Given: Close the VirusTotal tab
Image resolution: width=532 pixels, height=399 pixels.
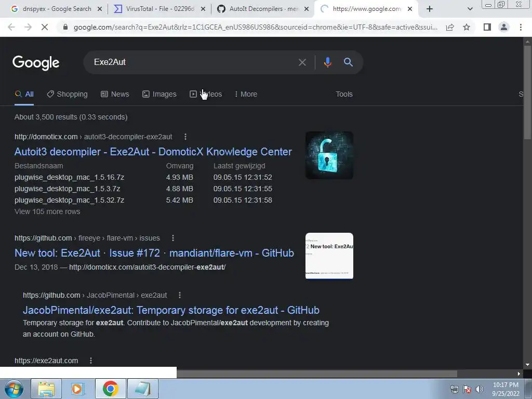Looking at the screenshot, I should click(x=203, y=9).
